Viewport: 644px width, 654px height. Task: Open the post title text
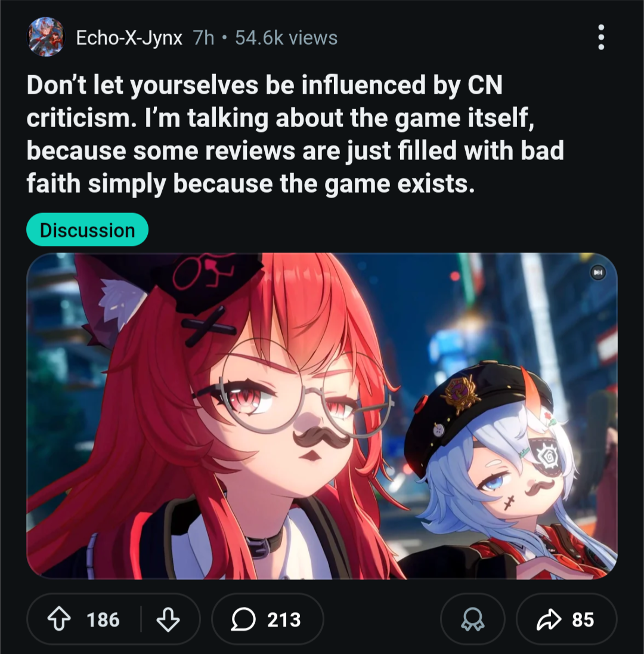(295, 134)
